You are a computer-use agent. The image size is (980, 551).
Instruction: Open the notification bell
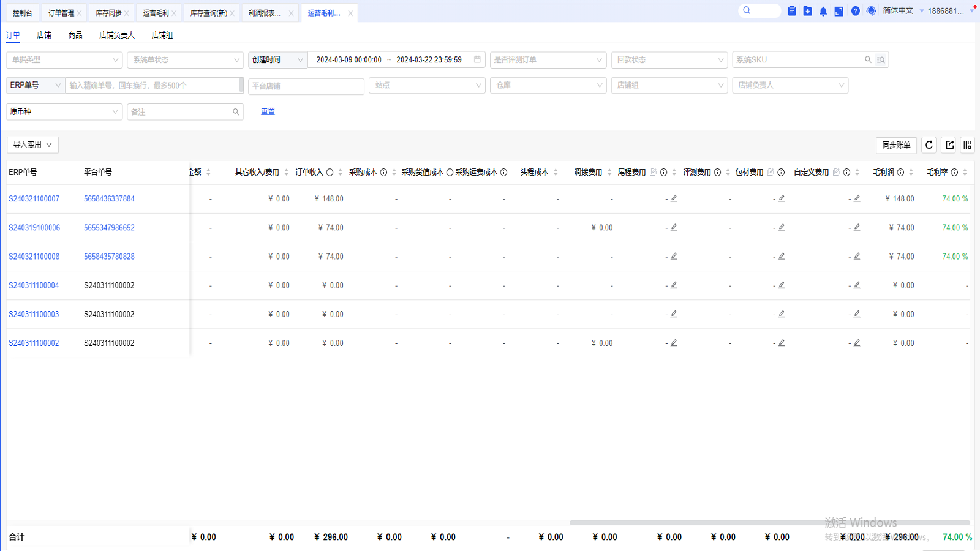click(823, 11)
